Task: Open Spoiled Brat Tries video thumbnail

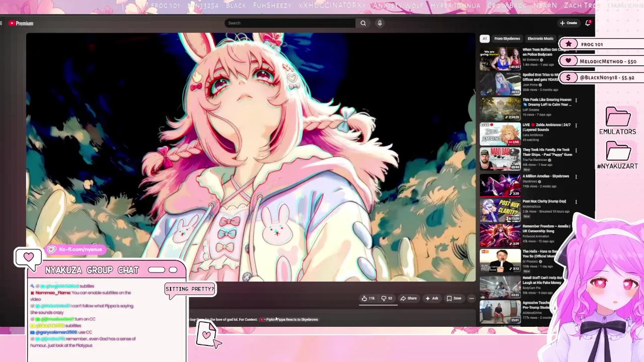Action: (x=500, y=84)
